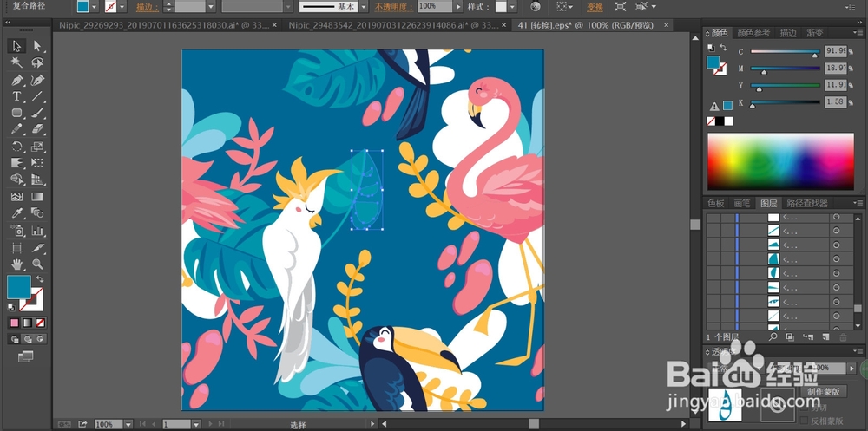Set toolbox paint mode to Gradient
This screenshot has width=868, height=431.
tap(27, 323)
